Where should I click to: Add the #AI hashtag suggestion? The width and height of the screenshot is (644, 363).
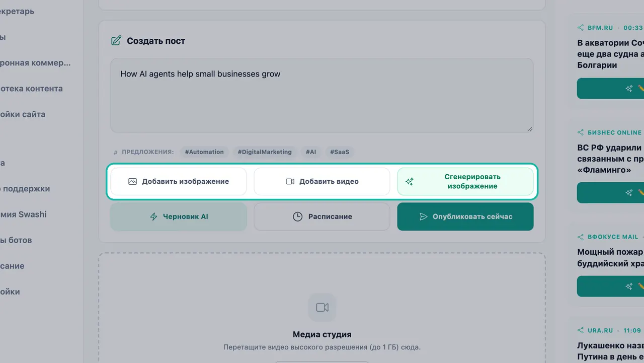[311, 152]
